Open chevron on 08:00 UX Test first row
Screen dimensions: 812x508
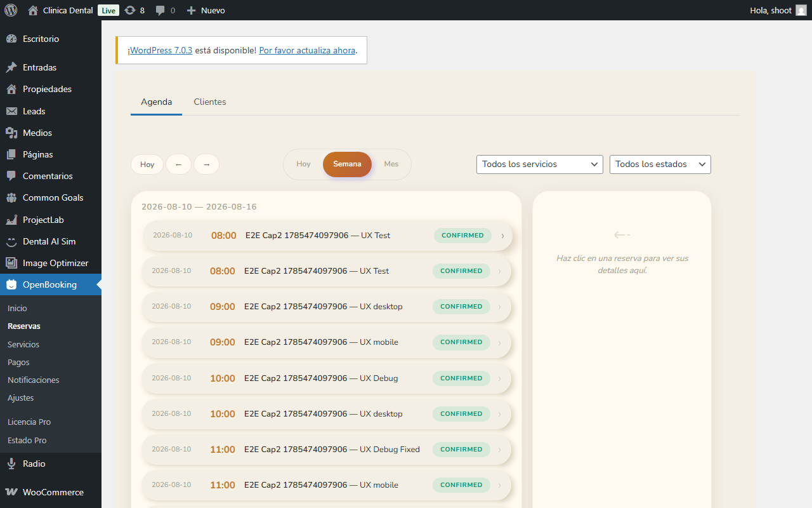pyautogui.click(x=502, y=236)
